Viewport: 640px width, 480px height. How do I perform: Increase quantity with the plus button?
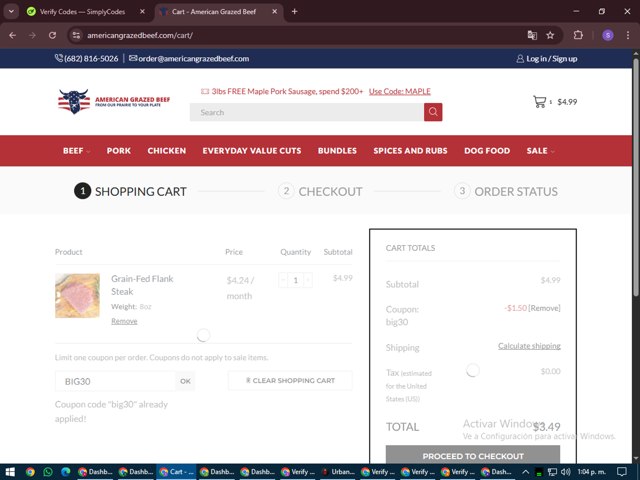[x=308, y=280]
